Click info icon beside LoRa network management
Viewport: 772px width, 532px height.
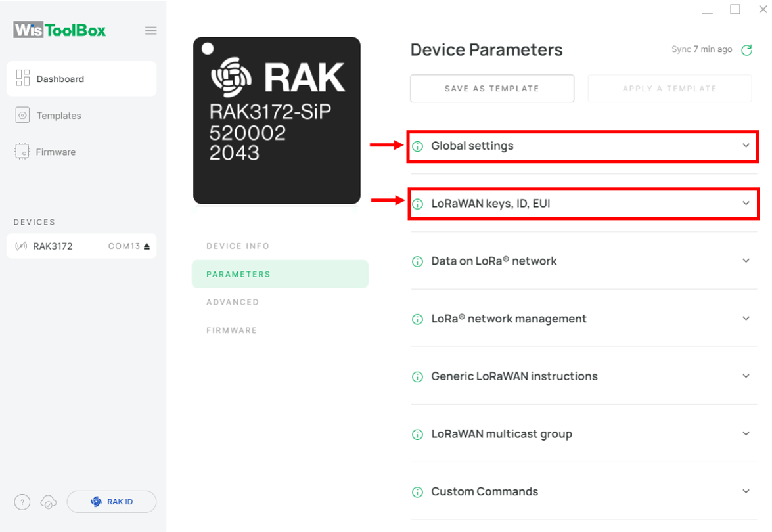(417, 319)
